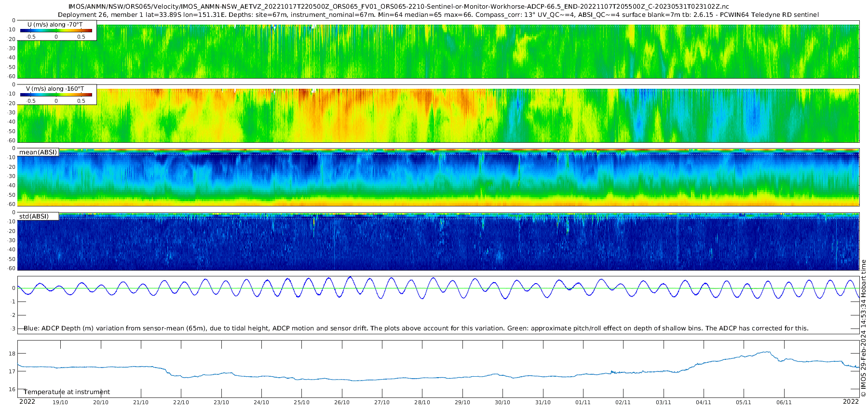
Task: Click the 22/10 date tick label
Action: point(181,402)
